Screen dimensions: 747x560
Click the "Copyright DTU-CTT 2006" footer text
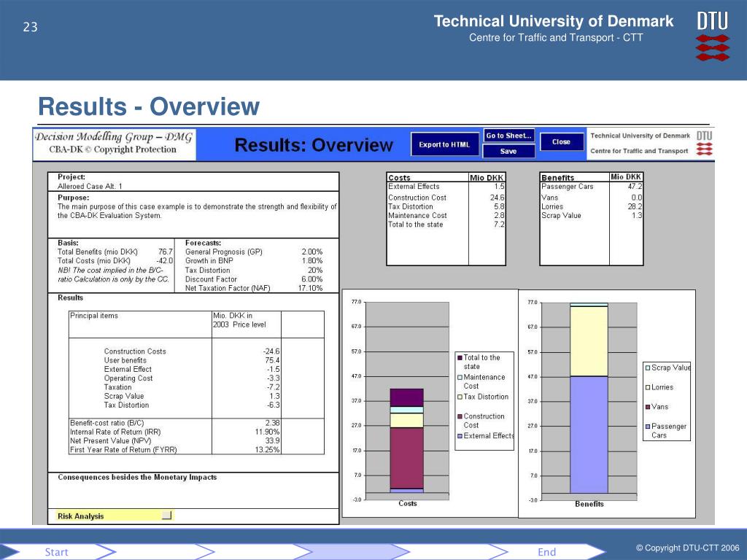pyautogui.click(x=687, y=548)
